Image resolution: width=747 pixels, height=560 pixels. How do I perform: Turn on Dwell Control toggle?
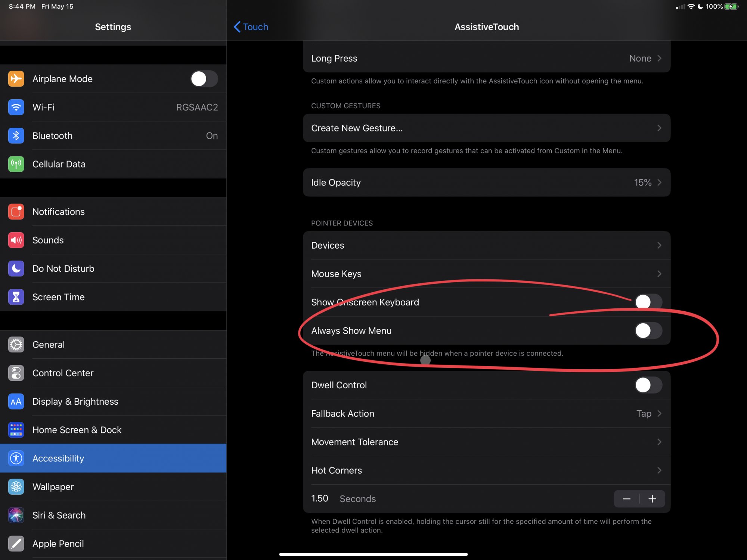coord(648,385)
